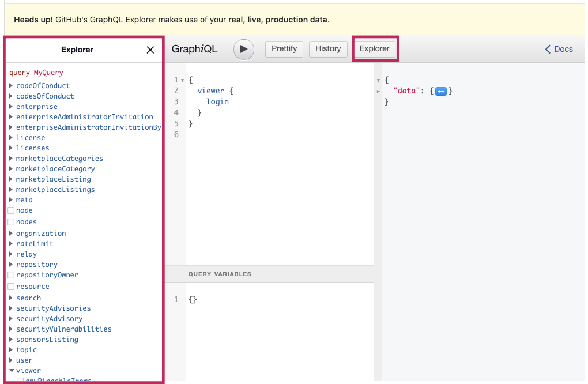Click the chevron icon beside Docs

coord(548,49)
